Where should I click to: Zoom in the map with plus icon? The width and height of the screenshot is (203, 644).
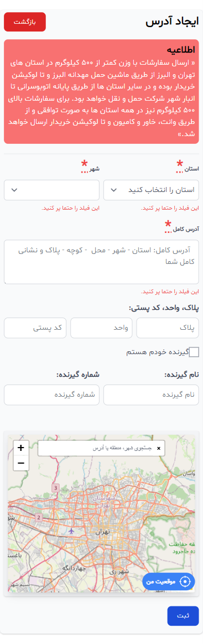tap(21, 448)
